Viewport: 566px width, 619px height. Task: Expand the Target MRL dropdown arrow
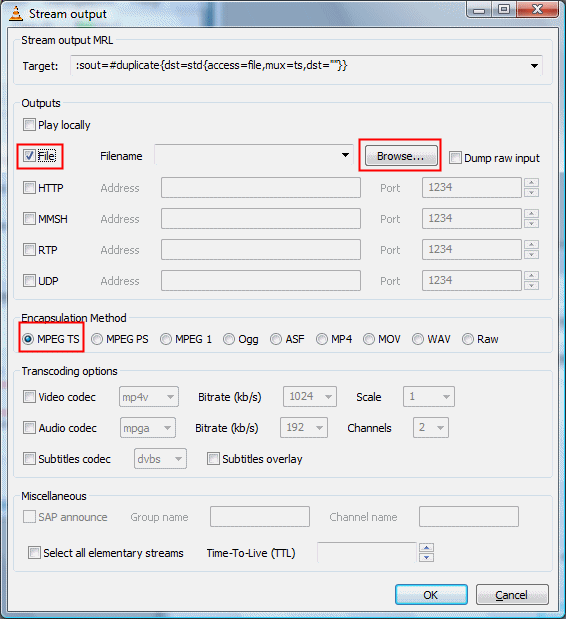tap(534, 66)
